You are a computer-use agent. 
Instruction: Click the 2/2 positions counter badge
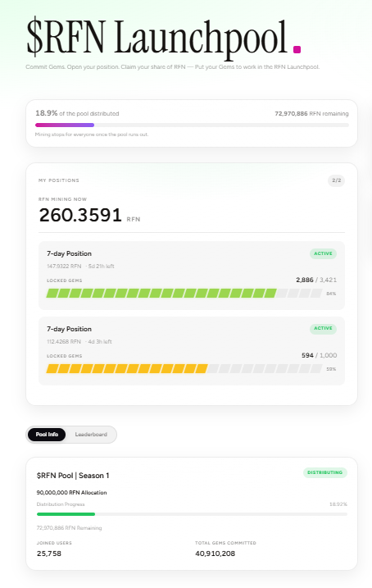pyautogui.click(x=337, y=180)
